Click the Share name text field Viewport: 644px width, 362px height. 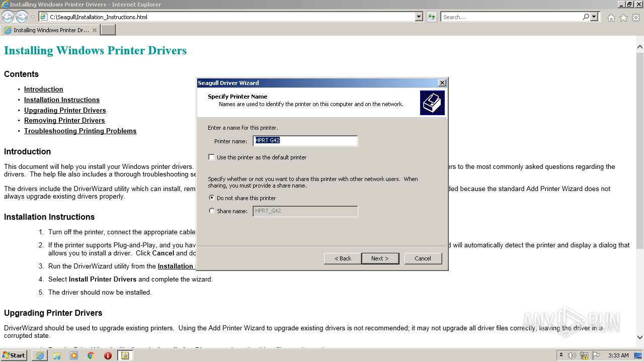click(305, 211)
